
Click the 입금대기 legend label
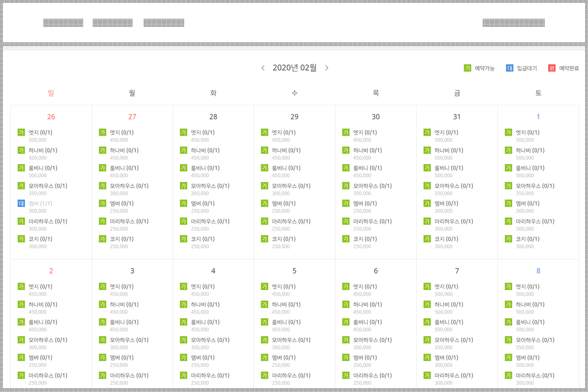coord(527,68)
